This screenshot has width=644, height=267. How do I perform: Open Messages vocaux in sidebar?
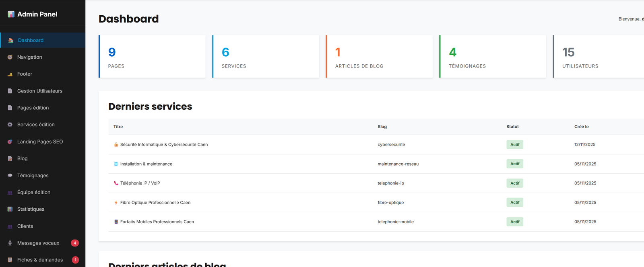pyautogui.click(x=43, y=243)
